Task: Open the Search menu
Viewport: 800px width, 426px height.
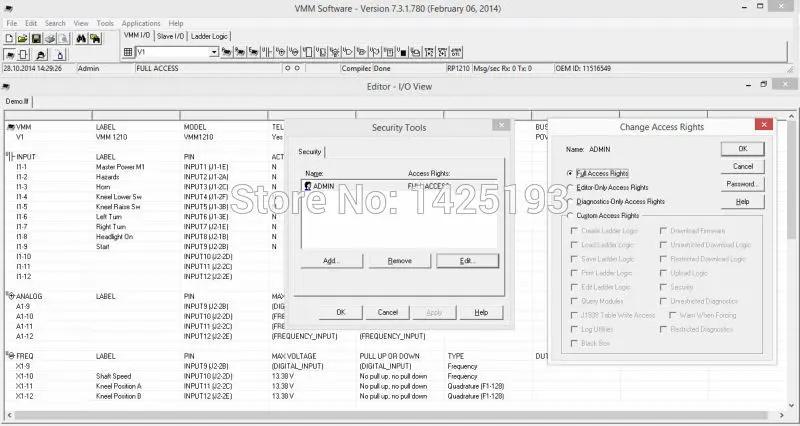Action: pos(55,23)
